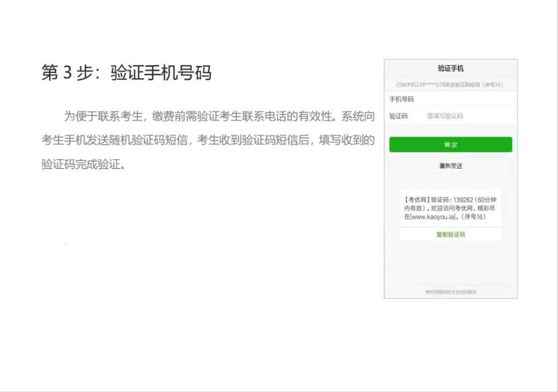Click 60分钟 validity text in the SMS
Screen dimensions: 558x392
coord(486,199)
